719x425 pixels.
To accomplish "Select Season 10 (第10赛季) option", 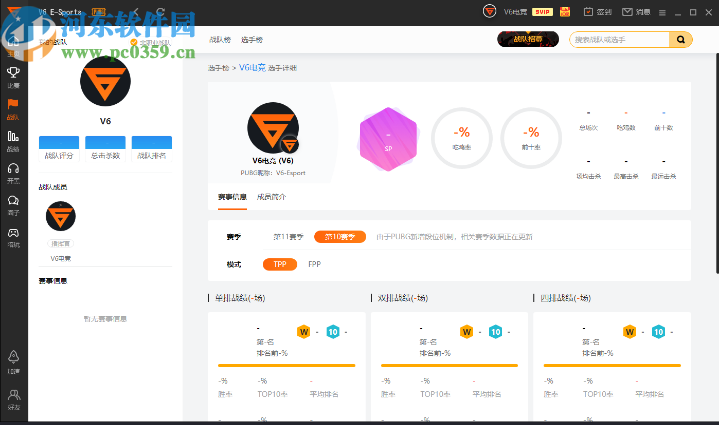I will tap(340, 237).
